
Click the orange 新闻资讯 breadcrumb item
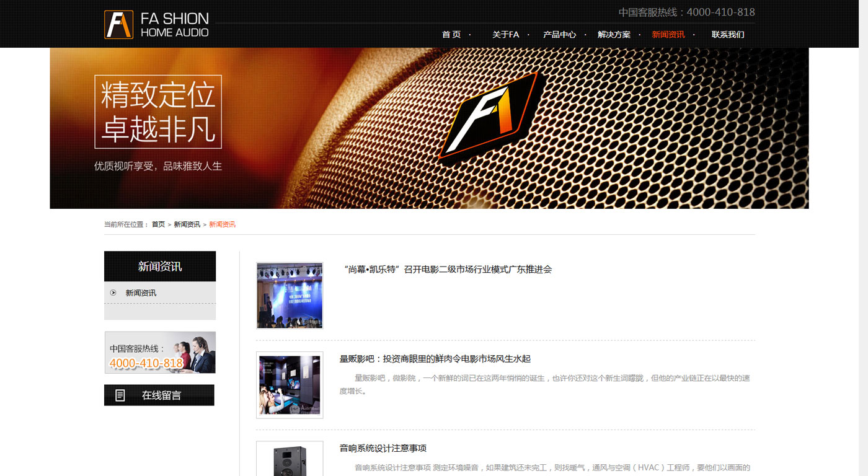coord(223,224)
